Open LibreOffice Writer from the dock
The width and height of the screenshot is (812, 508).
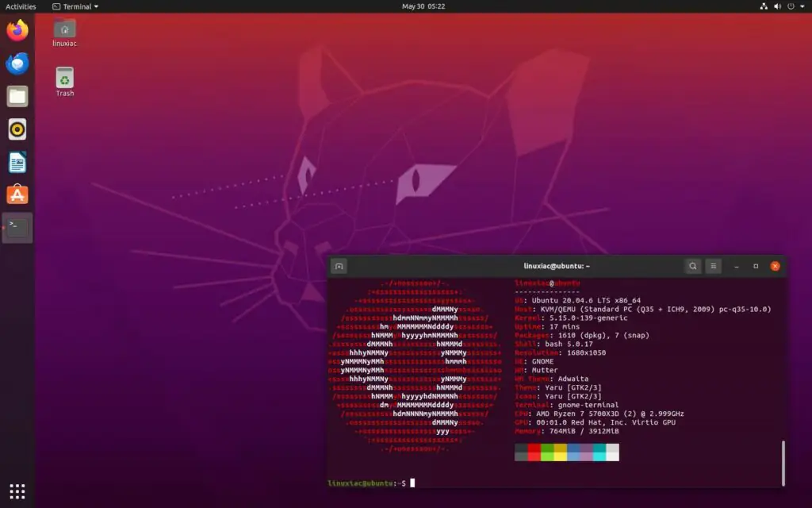[x=17, y=162]
